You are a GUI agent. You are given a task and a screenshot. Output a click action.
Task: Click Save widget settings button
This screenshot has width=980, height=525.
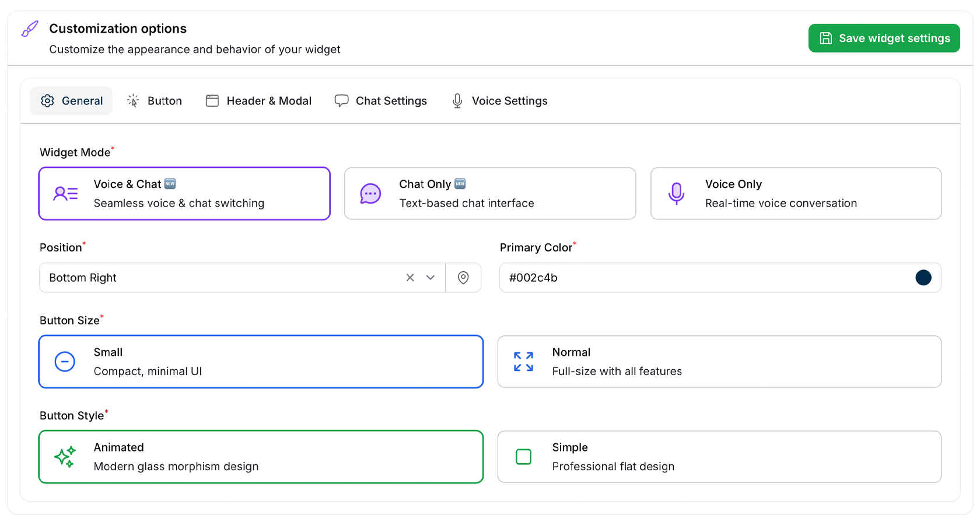tap(884, 38)
